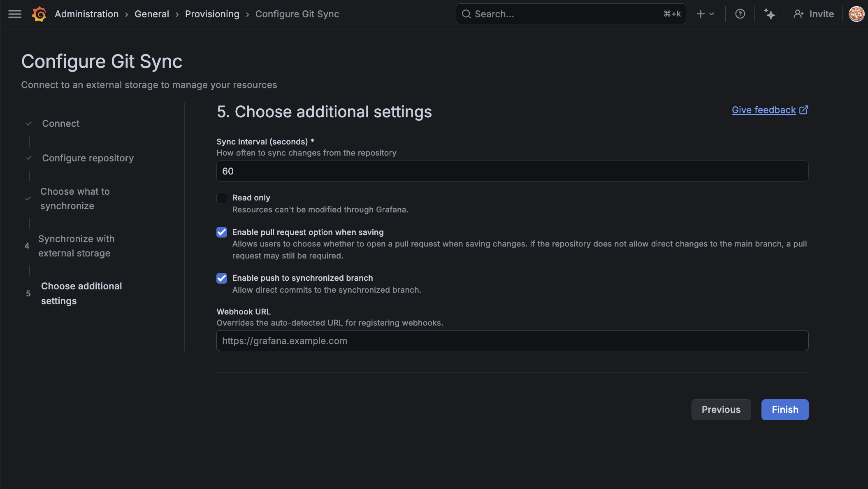Screen dimensions: 868x489
Task: Open the hamburger navigation menu
Action: click(x=15, y=14)
